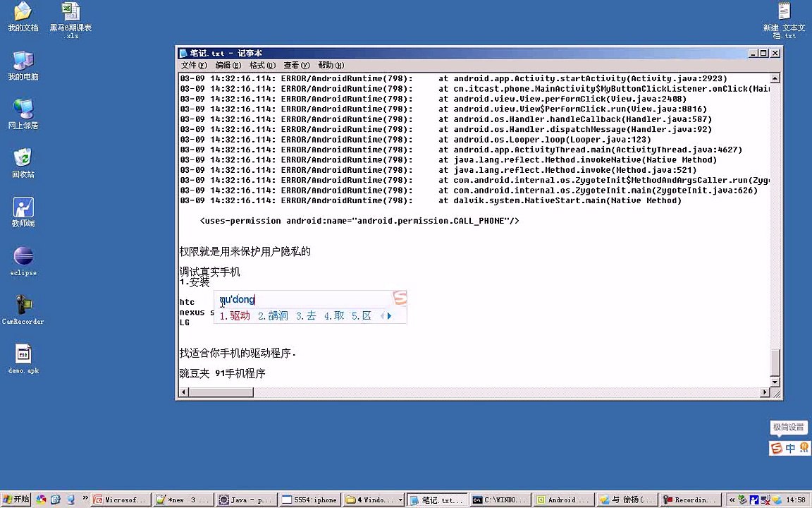This screenshot has height=508, width=812.
Task: Choose candidate 5.区 in IME list
Action: [x=362, y=315]
